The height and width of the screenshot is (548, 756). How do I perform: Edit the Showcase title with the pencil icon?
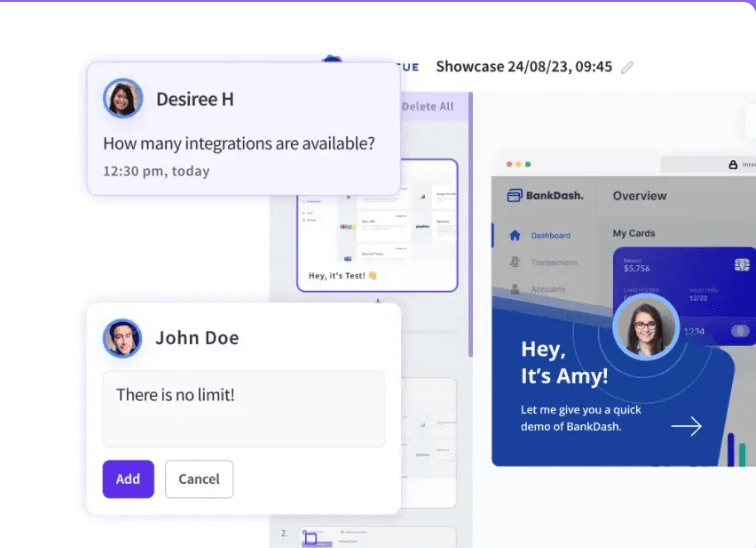(x=627, y=67)
